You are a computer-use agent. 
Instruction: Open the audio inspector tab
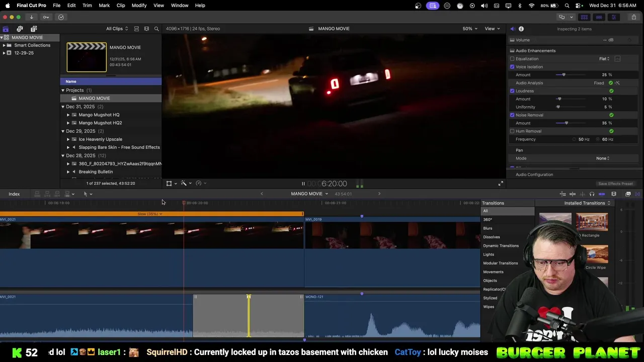[512, 29]
